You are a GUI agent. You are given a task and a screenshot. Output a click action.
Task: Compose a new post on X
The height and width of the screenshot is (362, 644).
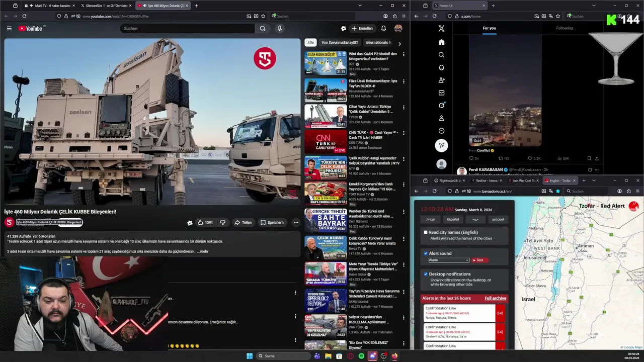441,145
